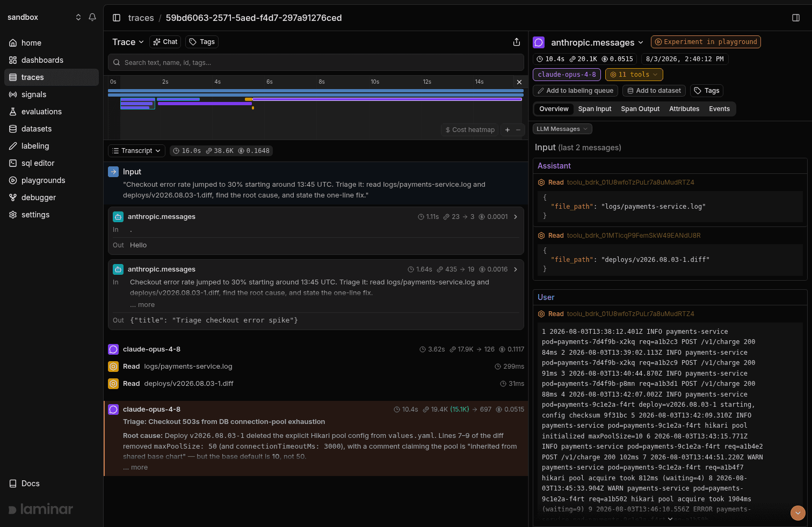The image size is (812, 527).
Task: Open datasets in sidebar
Action: point(52,129)
